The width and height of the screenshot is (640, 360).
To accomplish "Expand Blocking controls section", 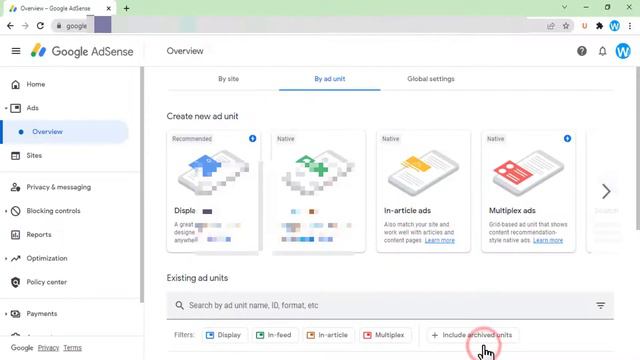I will coord(6,211).
